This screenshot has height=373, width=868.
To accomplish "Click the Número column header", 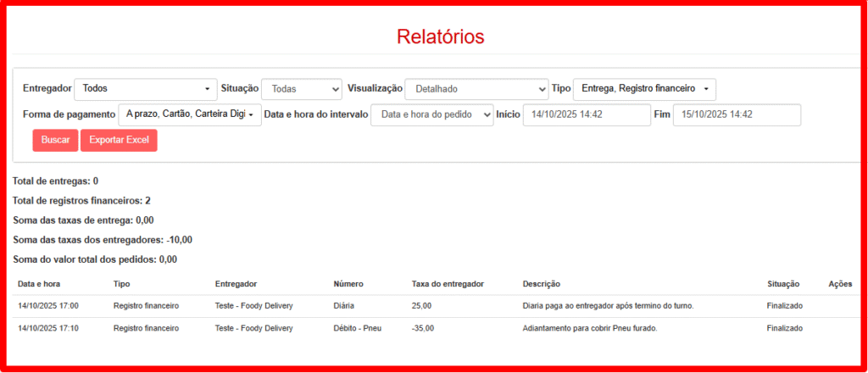I will 348,284.
